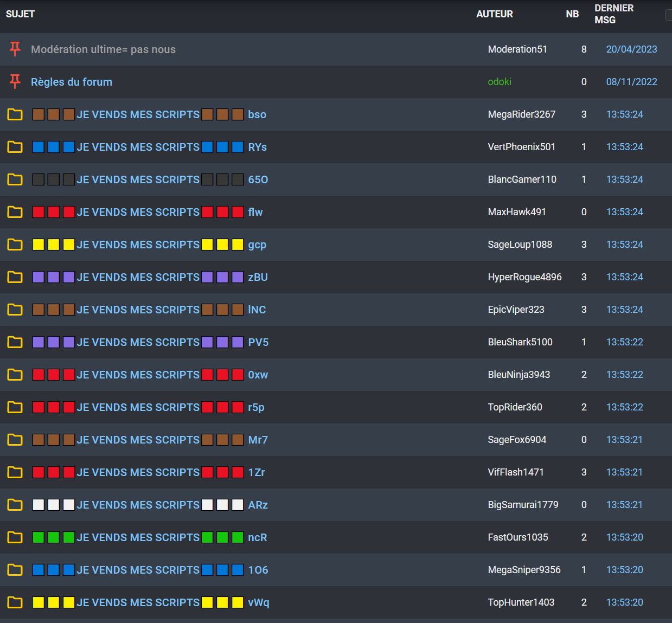Open the last message dated 20/04/2023
Screen dimensions: 672x623
click(x=631, y=49)
